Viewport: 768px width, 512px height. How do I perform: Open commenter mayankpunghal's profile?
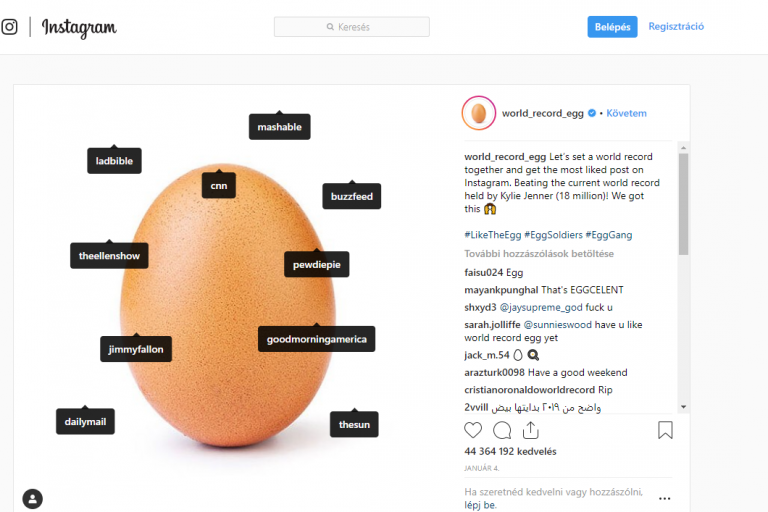(x=500, y=289)
